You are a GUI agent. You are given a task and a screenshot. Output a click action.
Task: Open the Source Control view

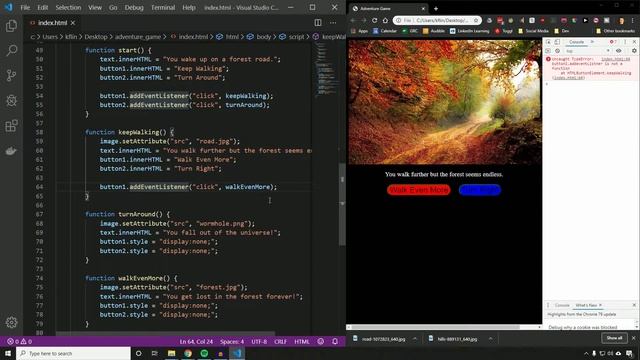[11, 75]
